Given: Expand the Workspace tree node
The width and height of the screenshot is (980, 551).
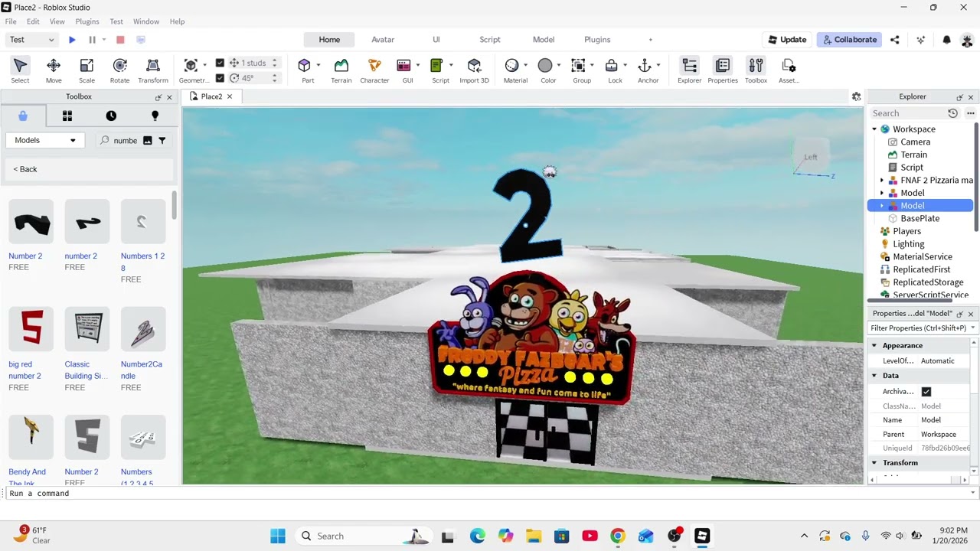Looking at the screenshot, I should (x=874, y=129).
